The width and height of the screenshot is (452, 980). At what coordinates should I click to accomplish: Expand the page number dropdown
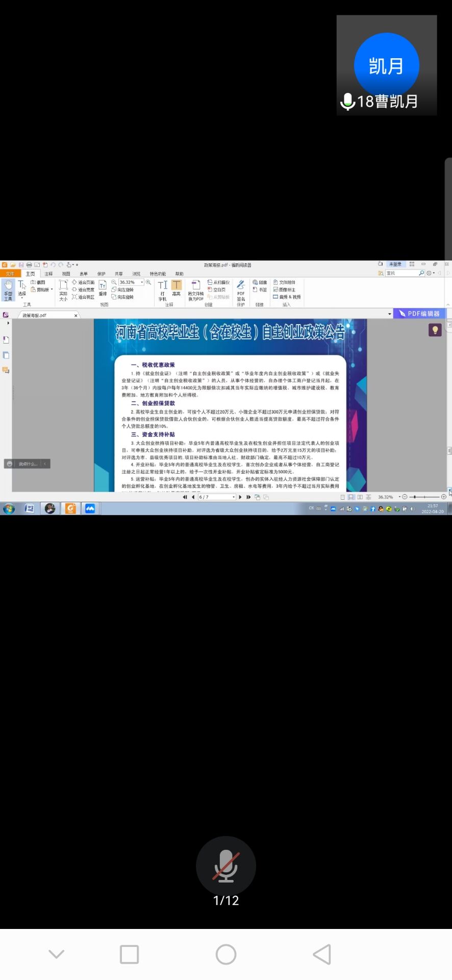coord(234,497)
